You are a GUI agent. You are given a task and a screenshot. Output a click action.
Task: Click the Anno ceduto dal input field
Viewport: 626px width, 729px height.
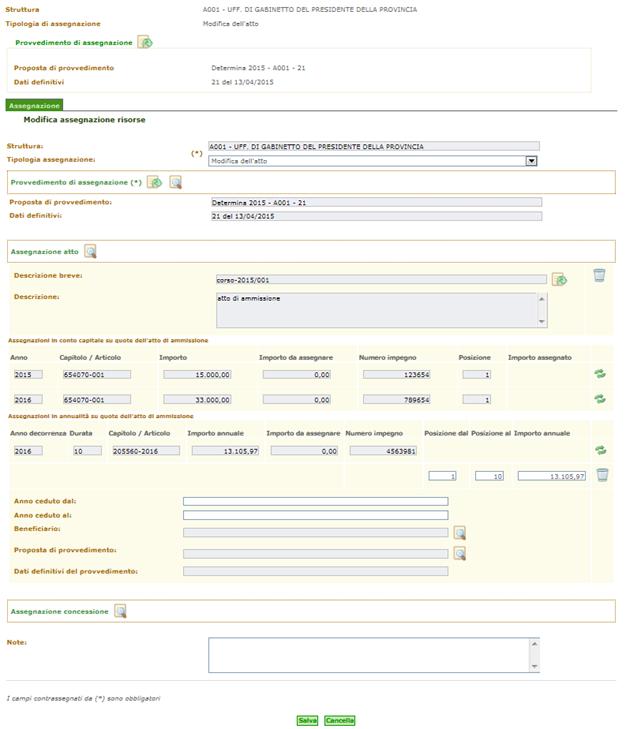coord(316,501)
